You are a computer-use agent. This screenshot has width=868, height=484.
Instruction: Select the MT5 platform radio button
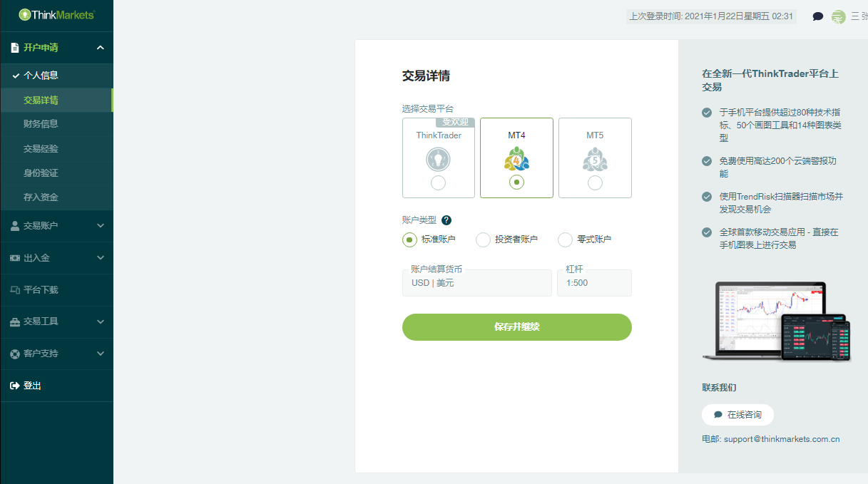pyautogui.click(x=595, y=183)
